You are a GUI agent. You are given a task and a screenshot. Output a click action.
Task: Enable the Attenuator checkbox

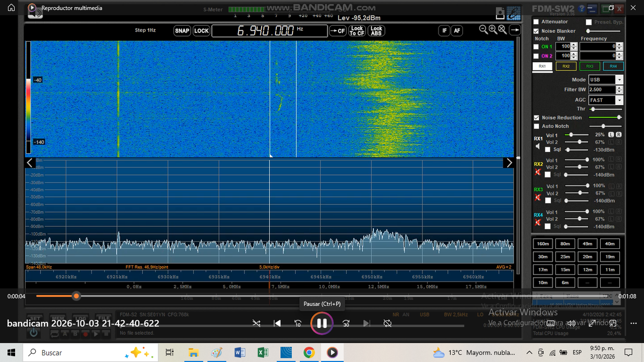536,22
